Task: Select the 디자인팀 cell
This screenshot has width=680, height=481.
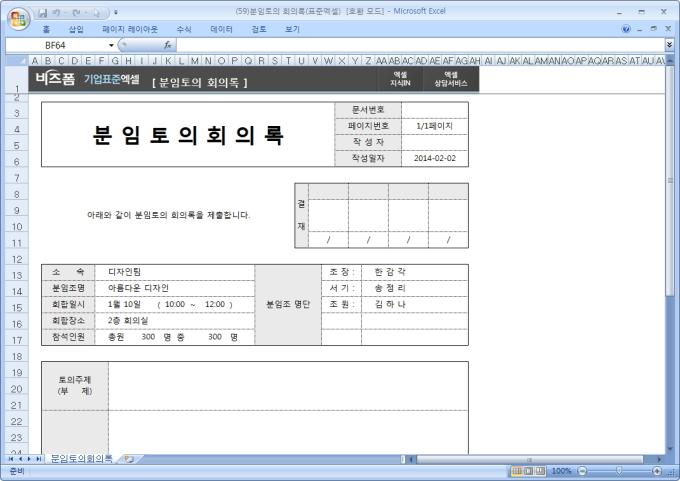Action: [174, 272]
